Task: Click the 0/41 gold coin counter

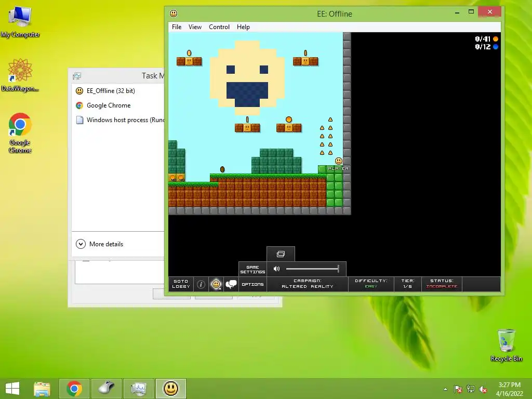Action: tap(486, 38)
